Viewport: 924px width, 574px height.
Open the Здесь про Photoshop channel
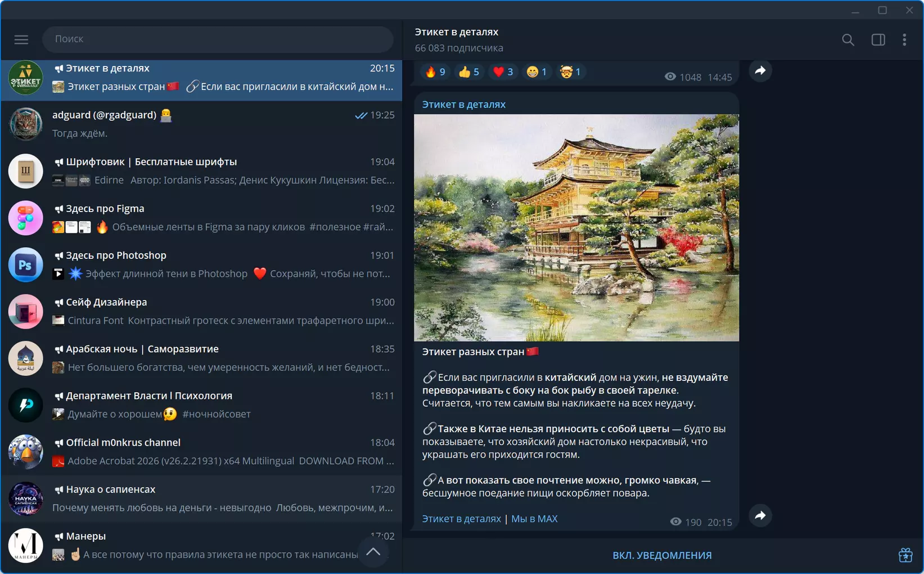point(201,264)
